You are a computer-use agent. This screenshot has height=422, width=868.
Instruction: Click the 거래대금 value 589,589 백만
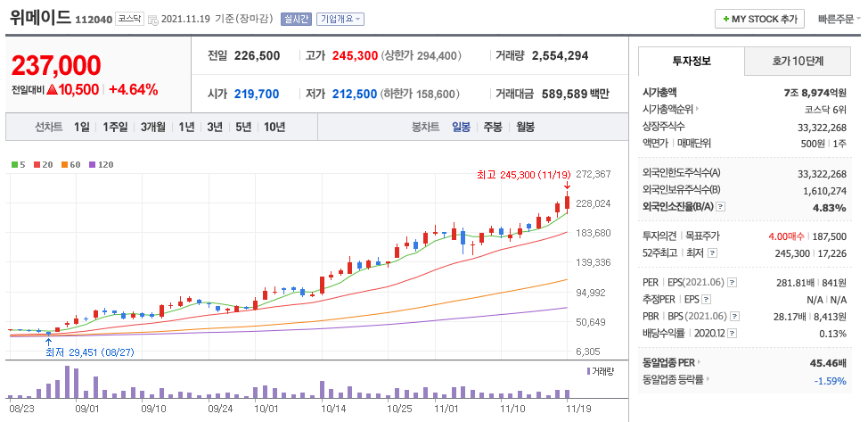pos(575,94)
